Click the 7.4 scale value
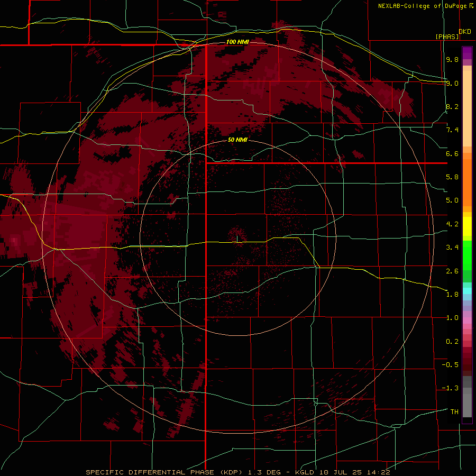 point(452,130)
